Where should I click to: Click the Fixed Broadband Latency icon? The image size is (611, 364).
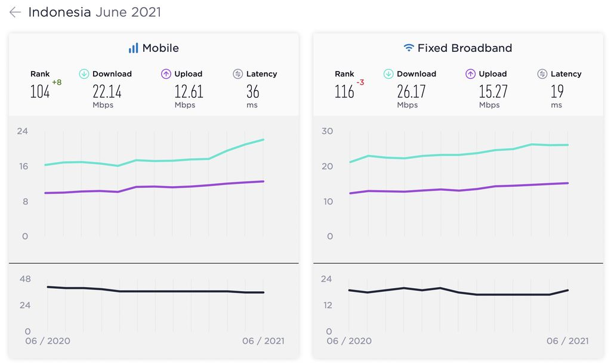click(542, 74)
